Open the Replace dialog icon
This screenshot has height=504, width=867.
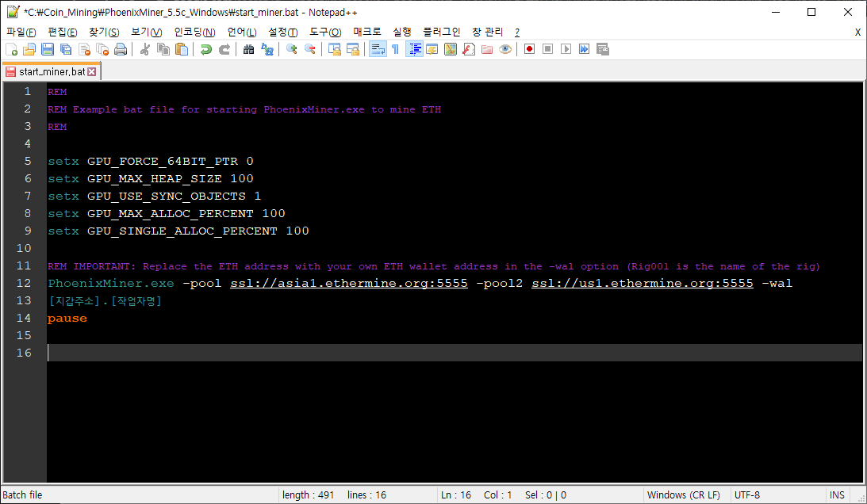(x=267, y=49)
